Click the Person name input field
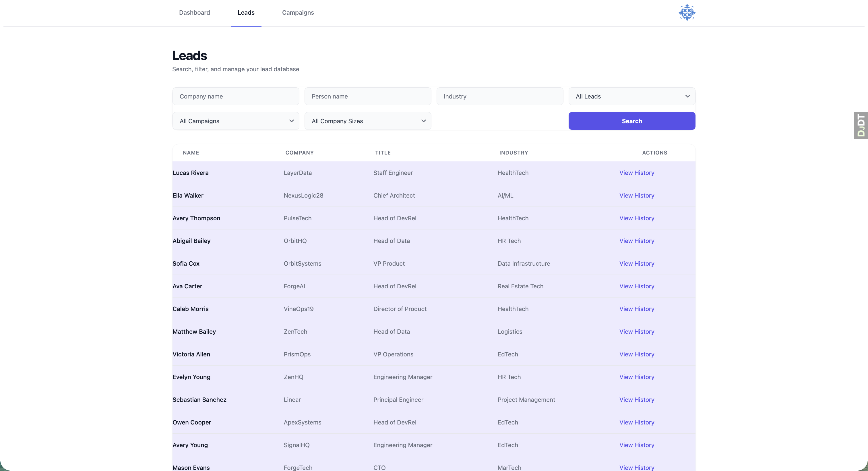The width and height of the screenshot is (868, 471). pos(368,96)
